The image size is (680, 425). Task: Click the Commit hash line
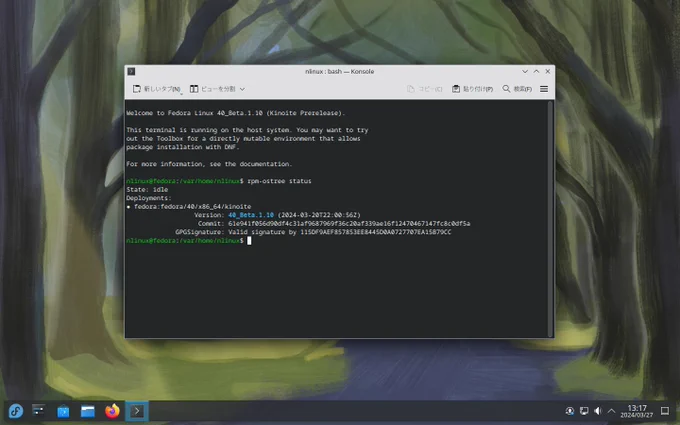[x=334, y=224]
